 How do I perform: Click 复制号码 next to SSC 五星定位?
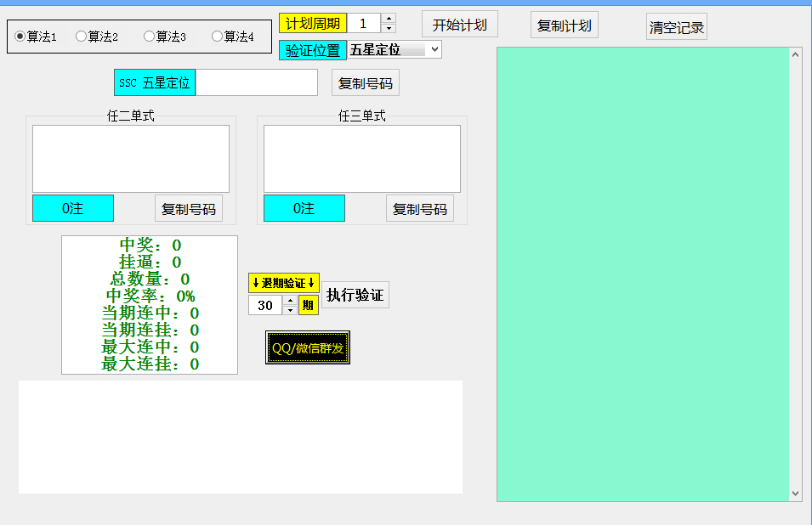[x=366, y=82]
